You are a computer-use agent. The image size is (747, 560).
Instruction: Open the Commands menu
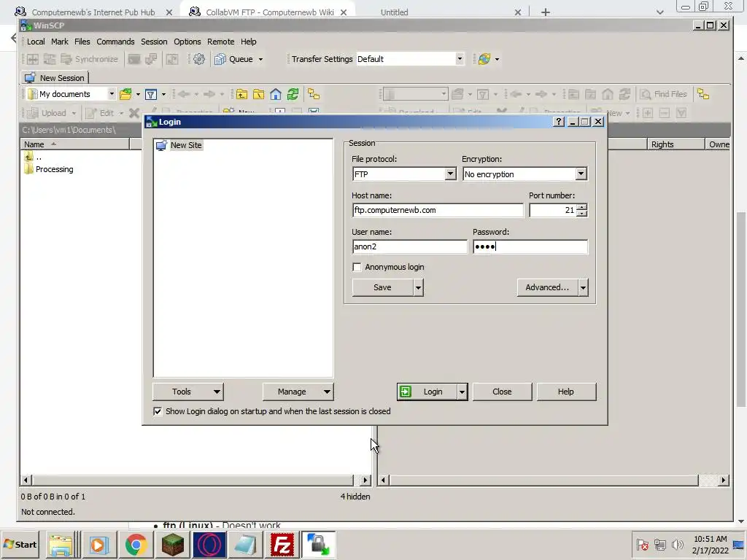[115, 42]
